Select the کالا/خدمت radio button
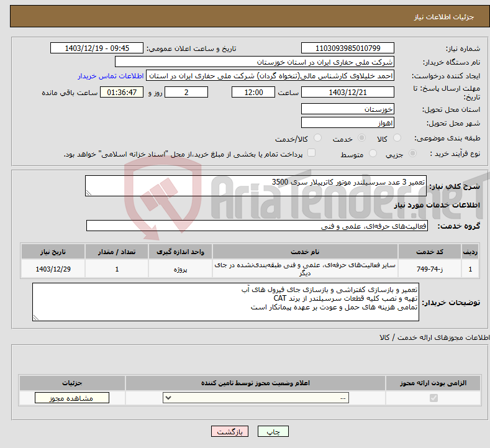Image resolution: width=490 pixels, height=448 pixels. coord(317,138)
